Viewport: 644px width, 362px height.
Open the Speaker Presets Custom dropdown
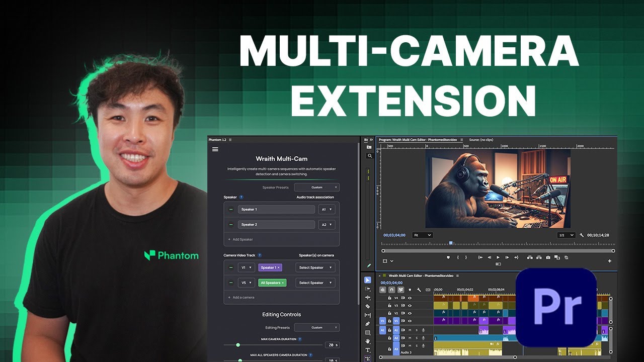[317, 188]
